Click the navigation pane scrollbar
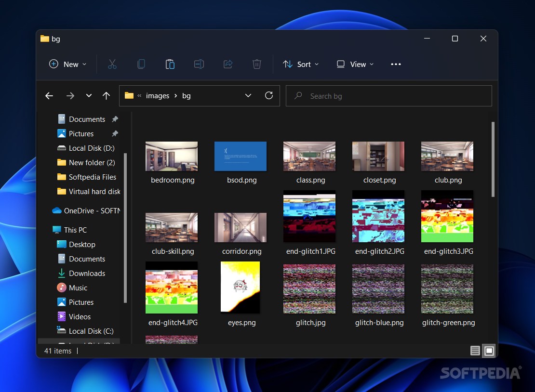The image size is (535, 392). pos(125,228)
